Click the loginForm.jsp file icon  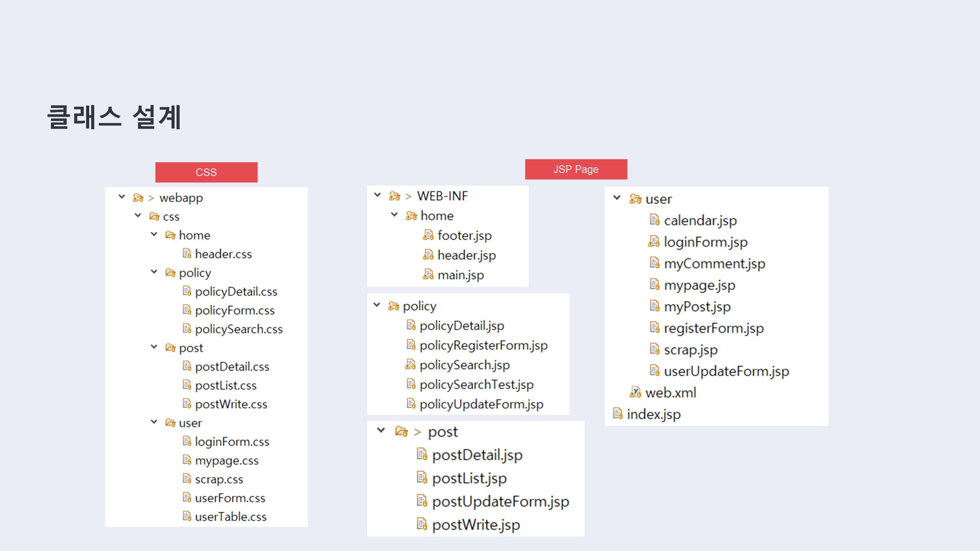coord(654,242)
